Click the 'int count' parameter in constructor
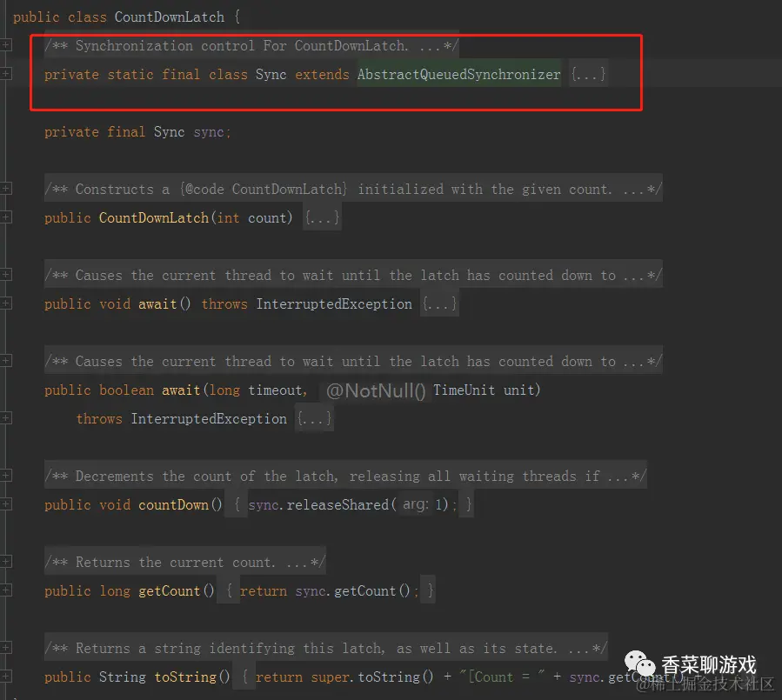The width and height of the screenshot is (782, 700). point(254,218)
